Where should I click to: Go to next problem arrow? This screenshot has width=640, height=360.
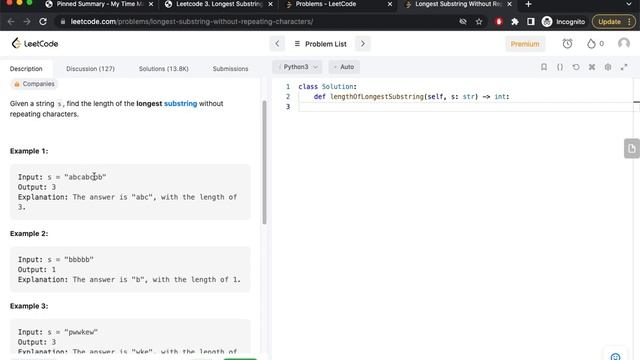362,44
